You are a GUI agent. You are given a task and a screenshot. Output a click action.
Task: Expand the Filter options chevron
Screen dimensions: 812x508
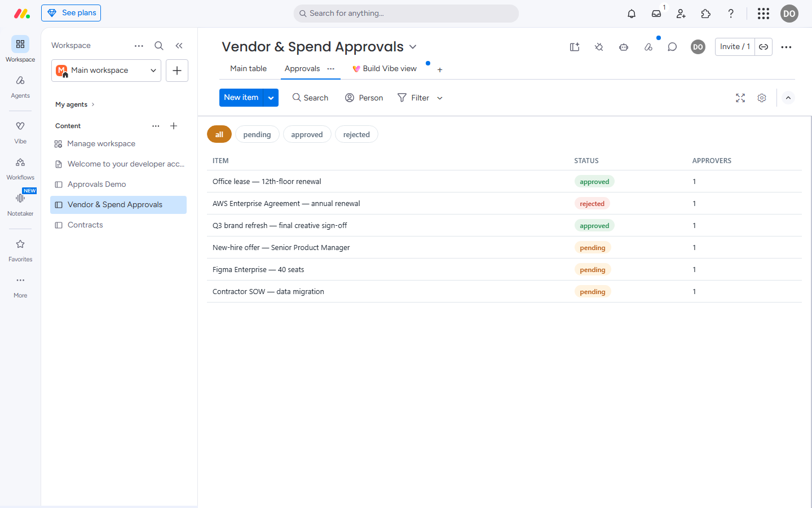pyautogui.click(x=440, y=98)
